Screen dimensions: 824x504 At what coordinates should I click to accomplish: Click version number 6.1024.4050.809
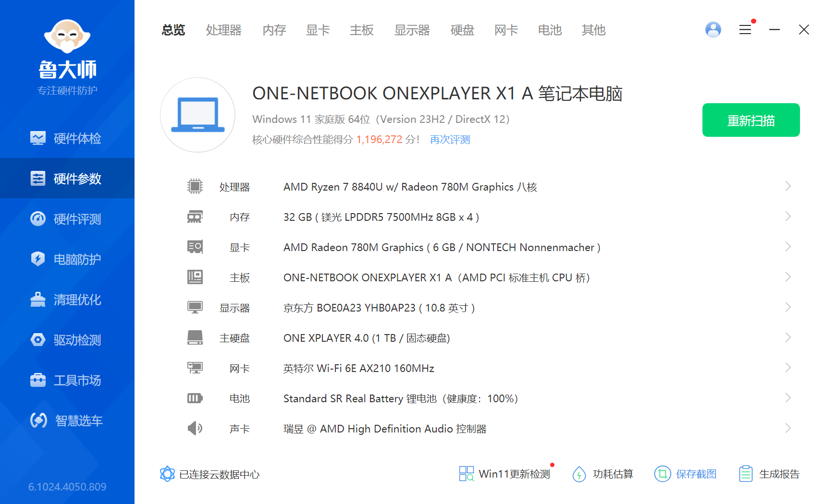(67, 487)
